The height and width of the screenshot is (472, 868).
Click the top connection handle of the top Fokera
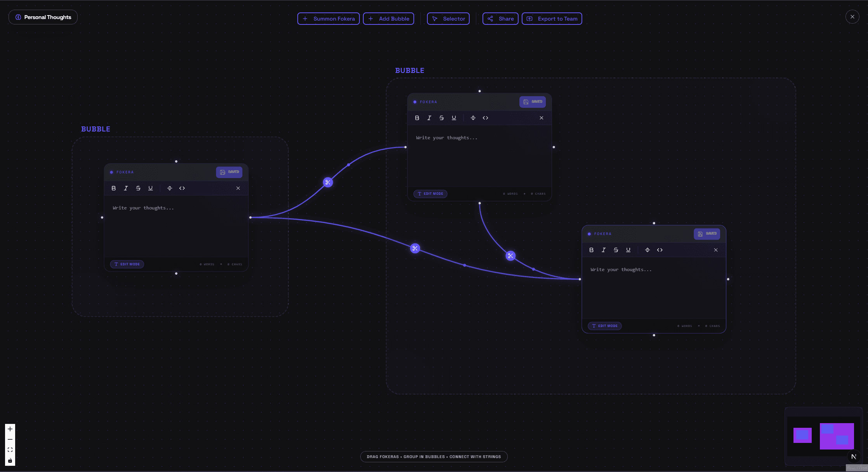(x=479, y=91)
